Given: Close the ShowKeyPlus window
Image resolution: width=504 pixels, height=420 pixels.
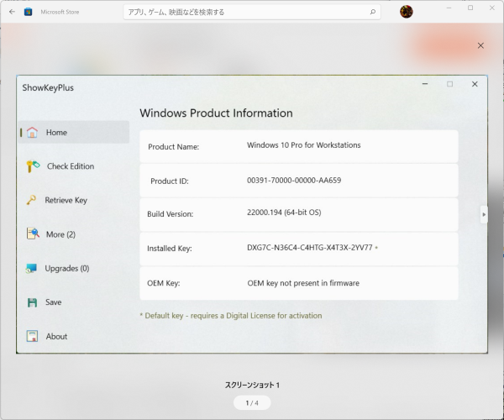Looking at the screenshot, I should click(475, 84).
